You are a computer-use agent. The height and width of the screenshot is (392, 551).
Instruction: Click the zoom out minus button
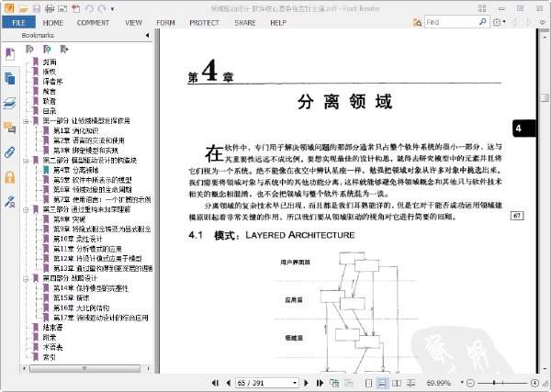tap(470, 383)
